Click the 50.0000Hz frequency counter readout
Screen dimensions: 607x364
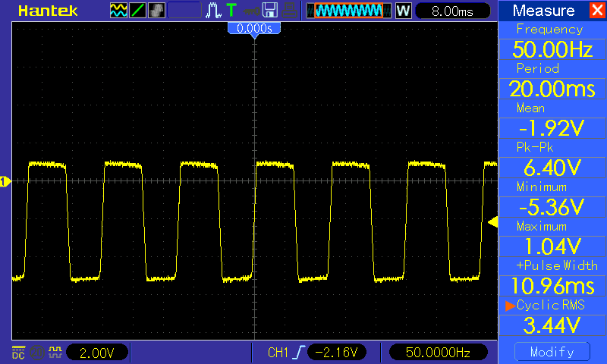coord(438,352)
